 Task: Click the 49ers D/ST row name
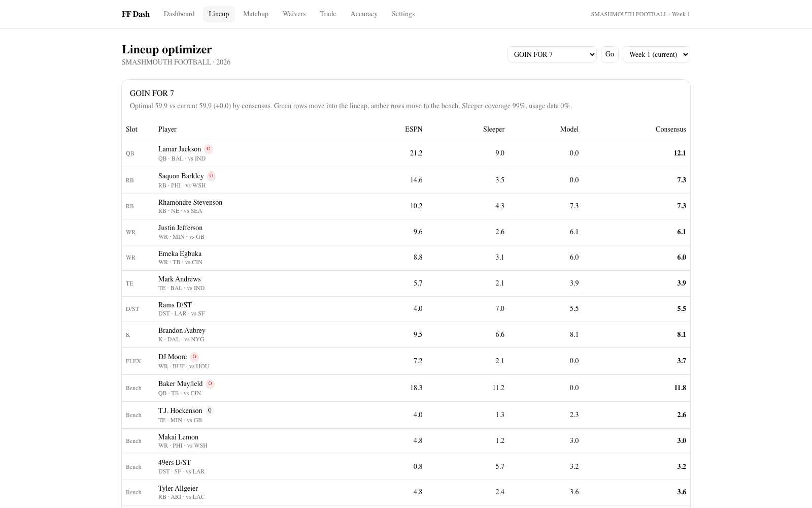175,463
